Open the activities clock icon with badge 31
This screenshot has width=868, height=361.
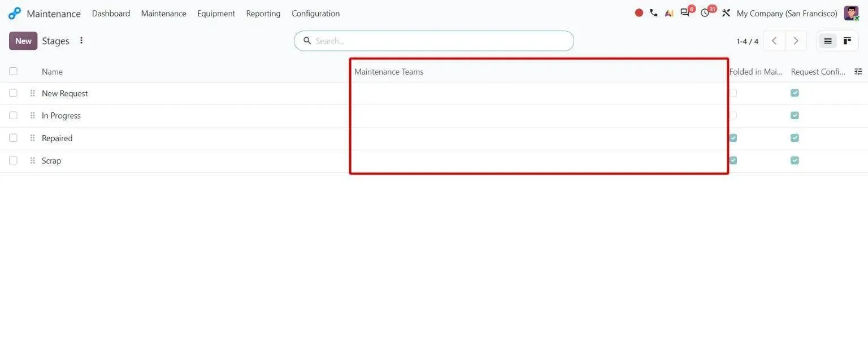[x=706, y=12]
